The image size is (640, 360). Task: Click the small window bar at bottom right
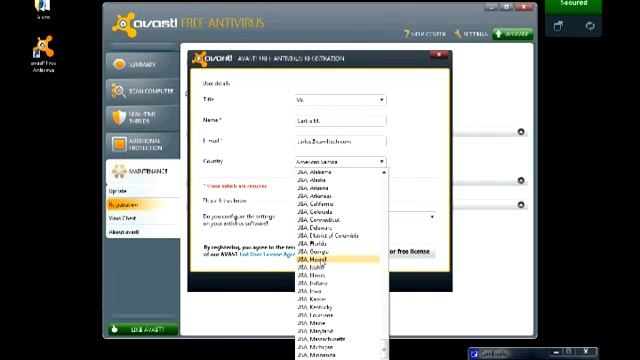pyautogui.click(x=533, y=353)
